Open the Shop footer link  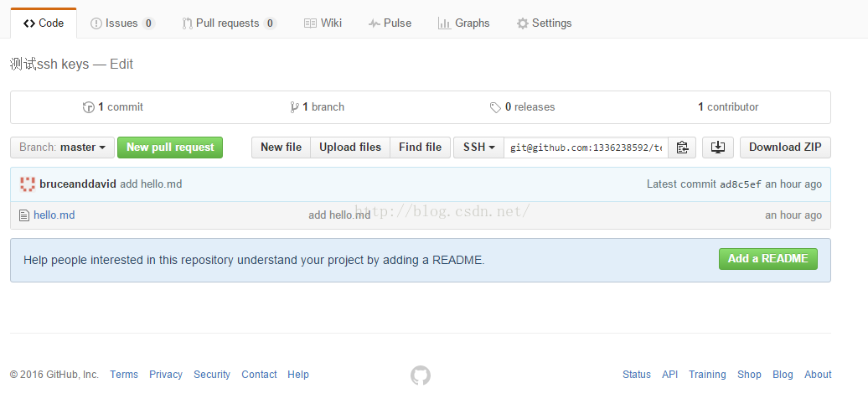[x=750, y=375]
